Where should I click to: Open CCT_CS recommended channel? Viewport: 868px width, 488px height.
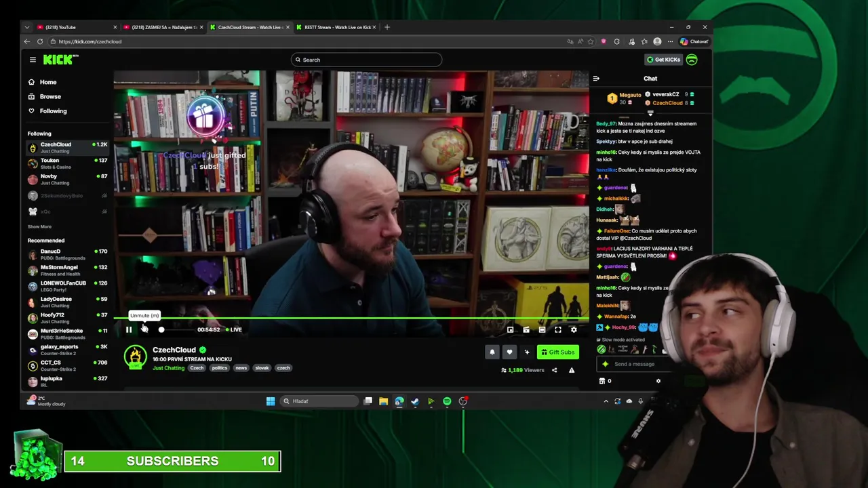click(68, 366)
